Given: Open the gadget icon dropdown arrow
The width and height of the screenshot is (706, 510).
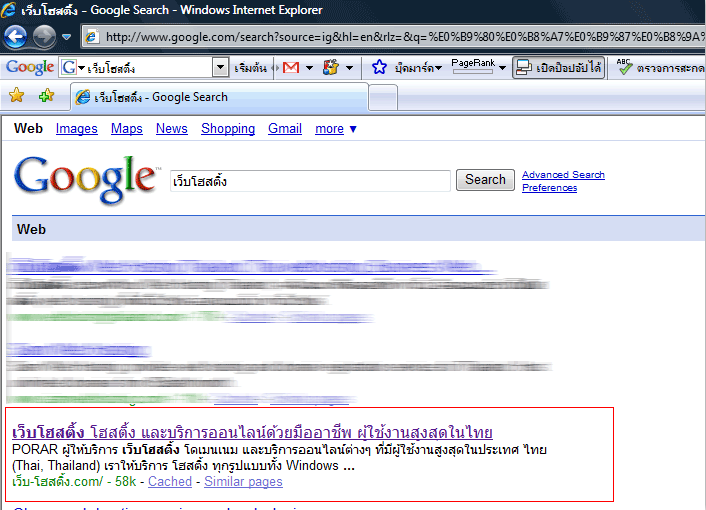Looking at the screenshot, I should pyautogui.click(x=349, y=68).
